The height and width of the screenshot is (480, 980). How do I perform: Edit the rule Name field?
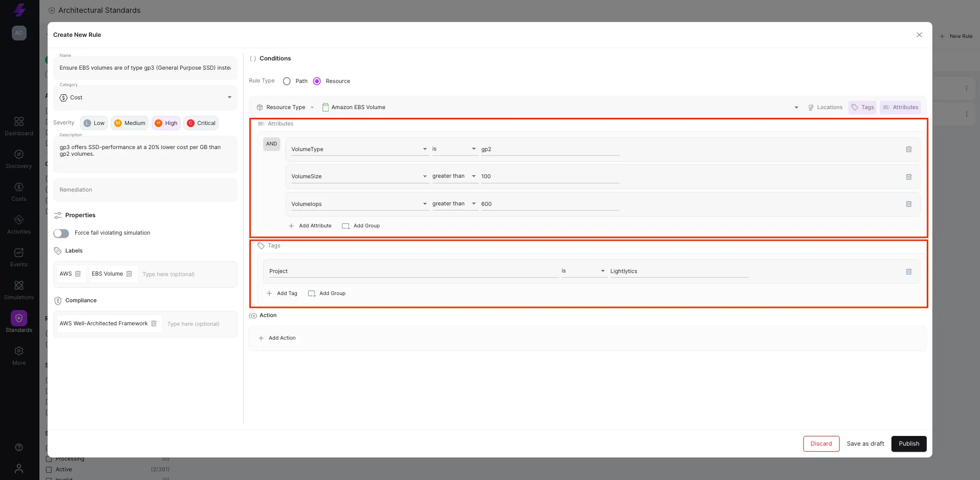pos(145,68)
